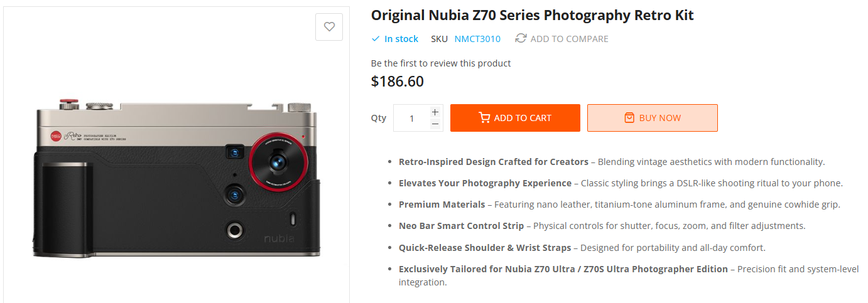The width and height of the screenshot is (868, 303).
Task: Increase quantity with the plus button
Action: 435,112
